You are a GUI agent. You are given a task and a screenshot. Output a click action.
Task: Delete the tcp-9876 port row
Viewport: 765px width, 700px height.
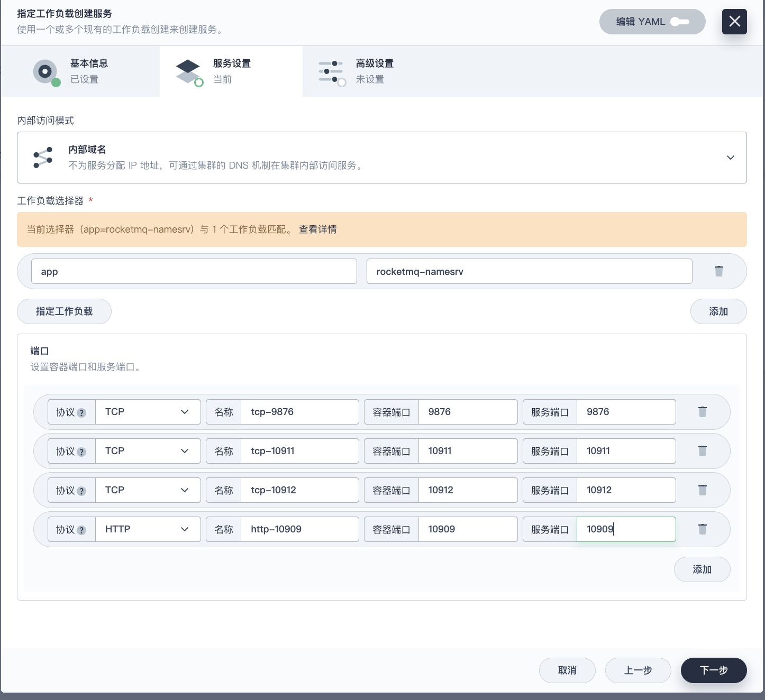(703, 412)
